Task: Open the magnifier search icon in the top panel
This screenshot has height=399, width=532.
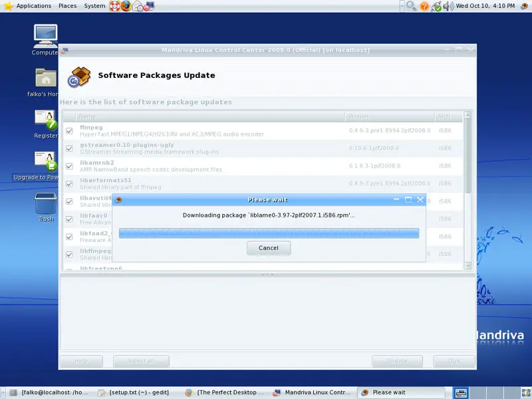Action: 411,6
